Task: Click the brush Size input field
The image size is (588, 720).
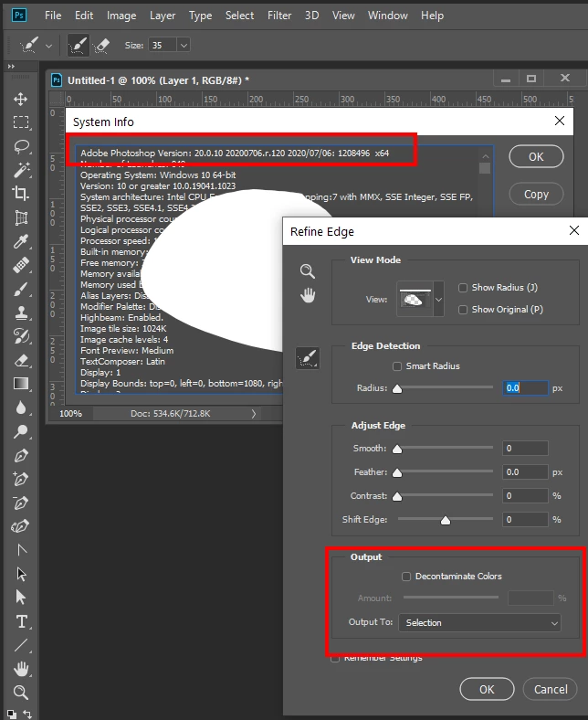Action: [x=163, y=45]
